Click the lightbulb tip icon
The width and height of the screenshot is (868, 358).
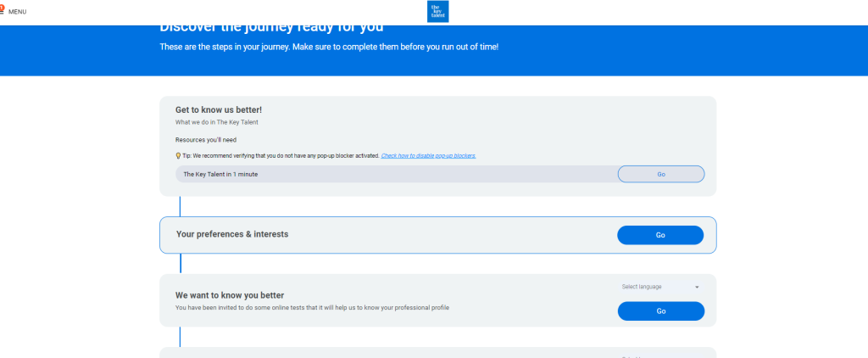(178, 156)
